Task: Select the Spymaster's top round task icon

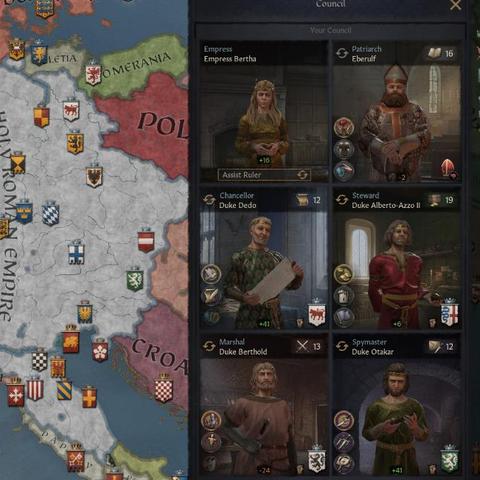Action: (x=344, y=420)
